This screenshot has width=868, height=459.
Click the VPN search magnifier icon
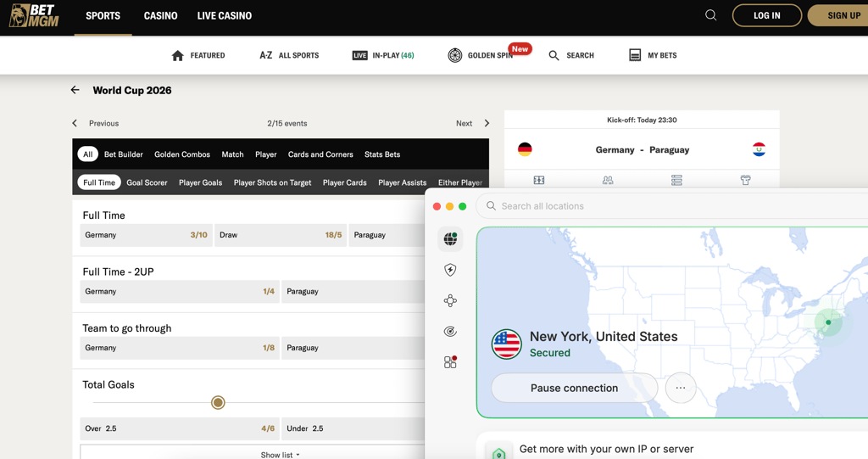click(x=491, y=205)
